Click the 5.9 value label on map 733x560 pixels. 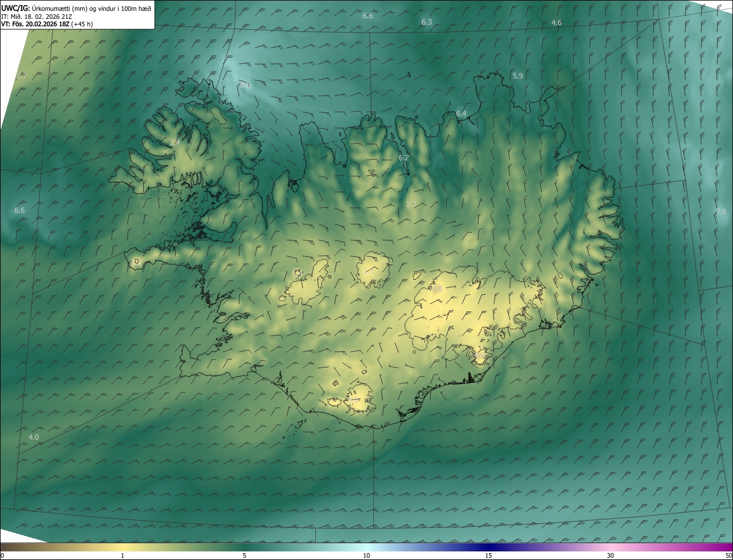tap(518, 76)
